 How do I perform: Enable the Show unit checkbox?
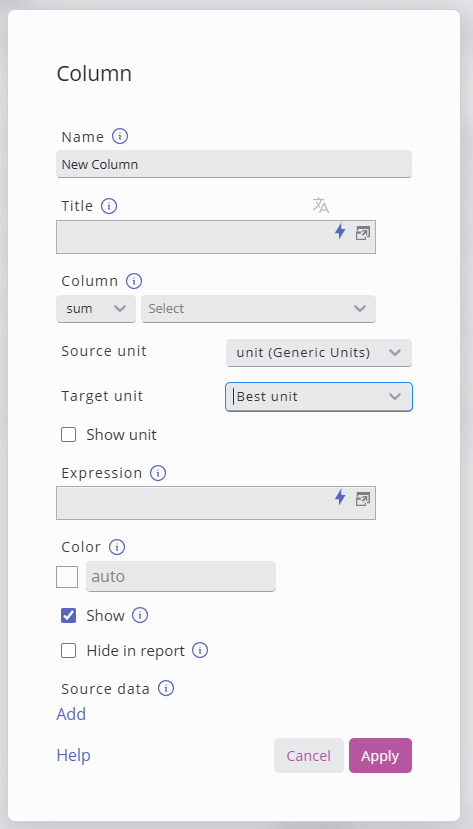pyautogui.click(x=69, y=435)
